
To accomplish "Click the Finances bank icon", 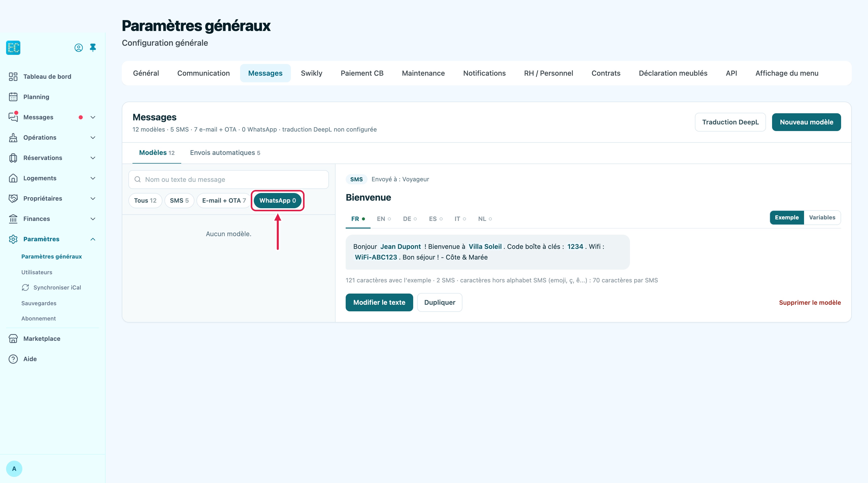I will click(13, 219).
